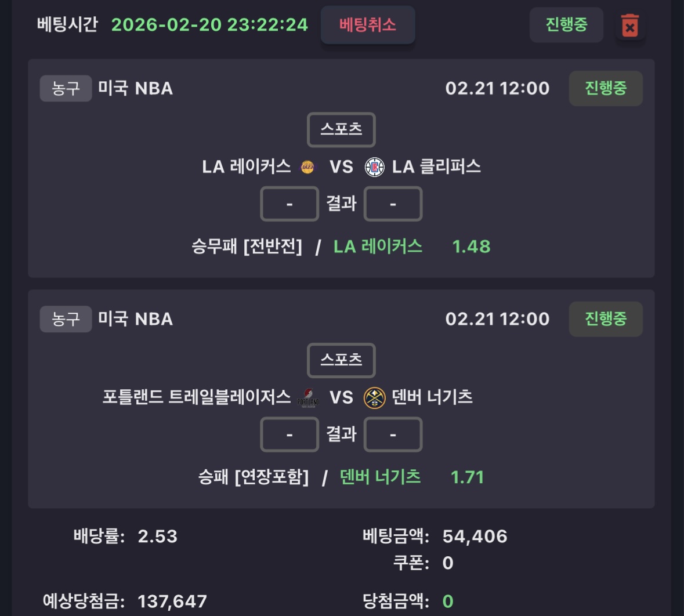Select 농구 tag in first match card
The width and height of the screenshot is (684, 616).
[x=66, y=88]
